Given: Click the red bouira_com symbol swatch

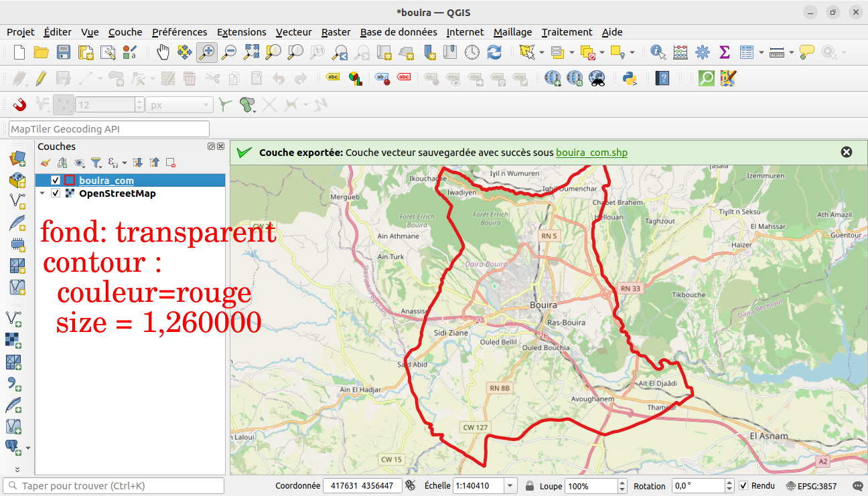Looking at the screenshot, I should (x=69, y=181).
